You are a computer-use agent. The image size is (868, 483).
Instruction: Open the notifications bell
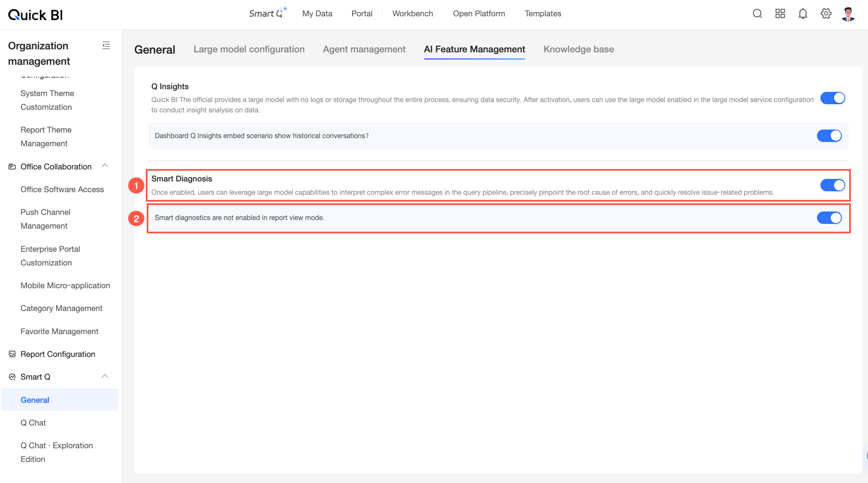tap(803, 14)
